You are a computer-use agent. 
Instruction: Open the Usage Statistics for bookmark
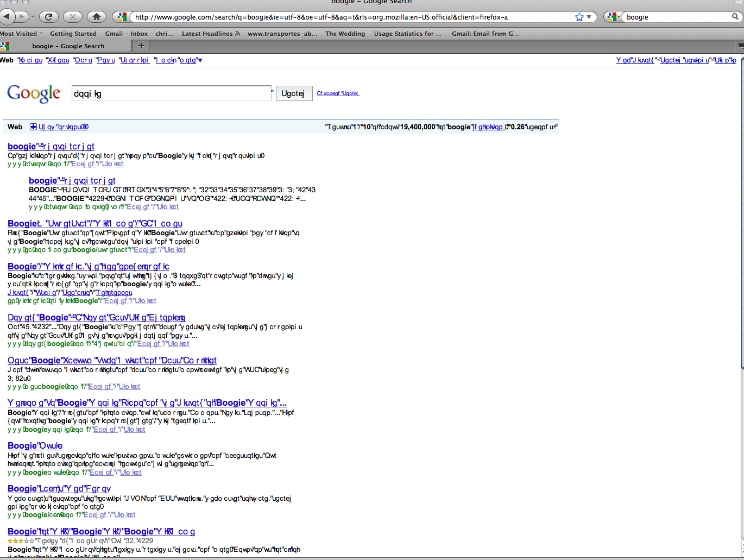(x=408, y=34)
